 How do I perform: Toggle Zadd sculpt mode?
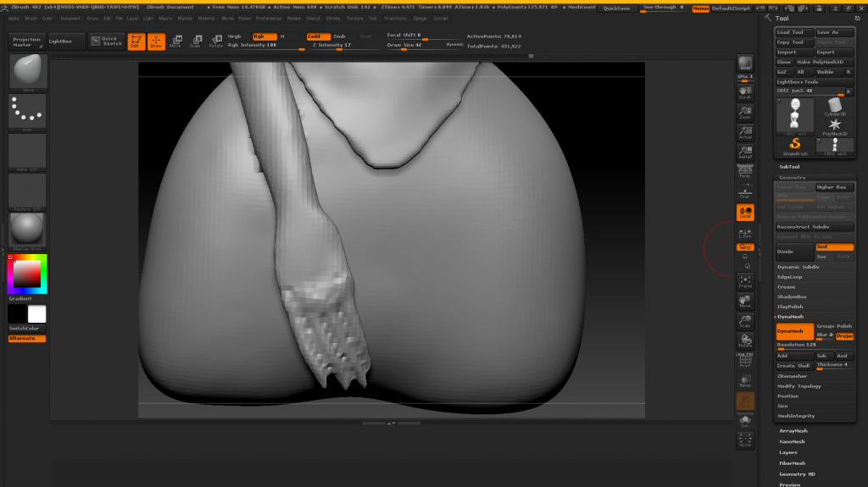click(x=319, y=36)
